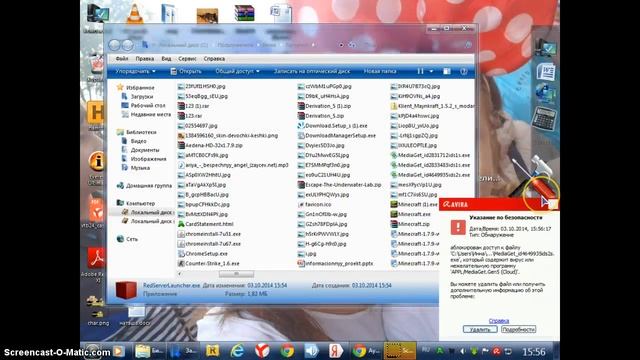Image resolution: width=640 pixels, height=360 pixels.
Task: Select Избранное in the navigation pane
Action: pyautogui.click(x=136, y=87)
